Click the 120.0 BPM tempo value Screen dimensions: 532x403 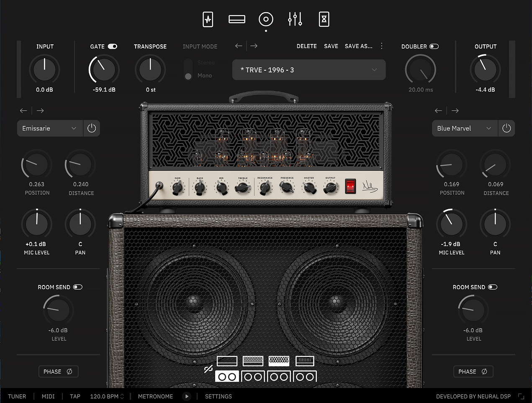click(104, 396)
